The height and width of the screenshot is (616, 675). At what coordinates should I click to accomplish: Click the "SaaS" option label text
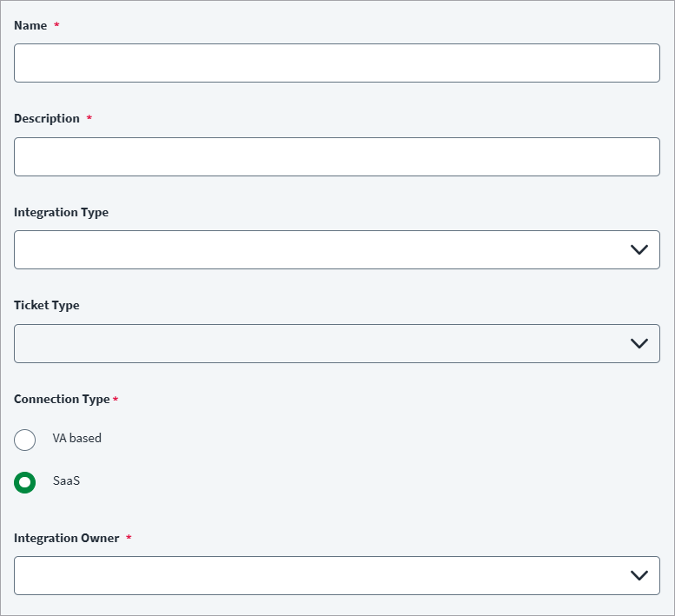pos(66,481)
